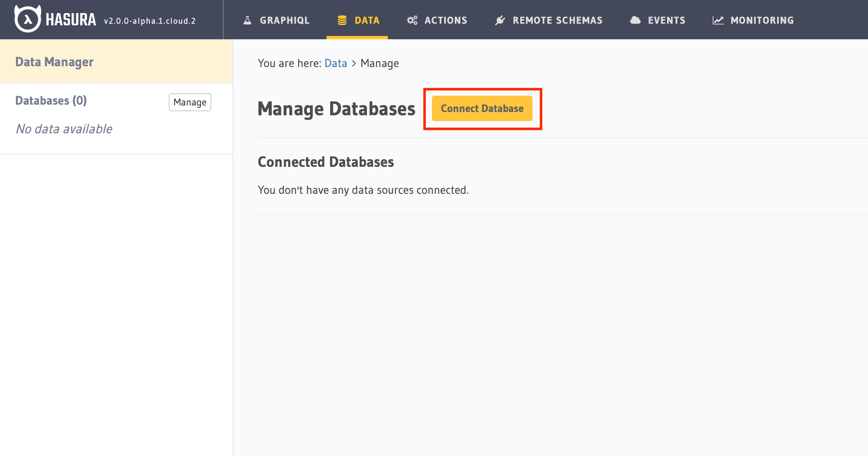The width and height of the screenshot is (868, 456).
Task: Click the Databases (0) sidebar heading
Action: pos(51,101)
